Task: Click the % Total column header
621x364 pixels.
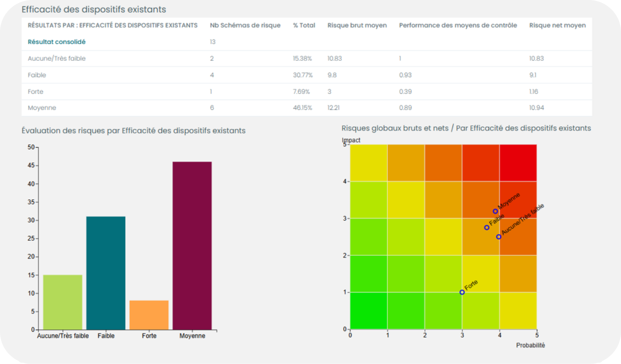Action: click(304, 25)
